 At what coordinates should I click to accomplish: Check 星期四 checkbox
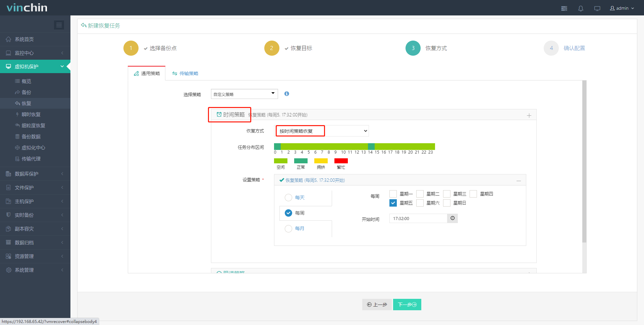tap(473, 194)
